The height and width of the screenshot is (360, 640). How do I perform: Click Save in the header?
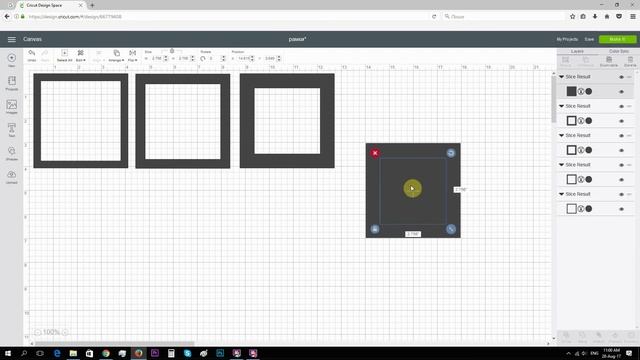pyautogui.click(x=589, y=39)
